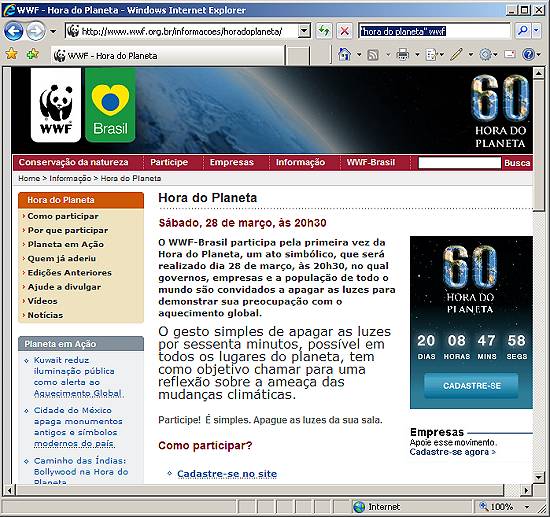Screen dimensions: 550x517
Task: Click the icon between Tools and Help
Action: (x=510, y=54)
